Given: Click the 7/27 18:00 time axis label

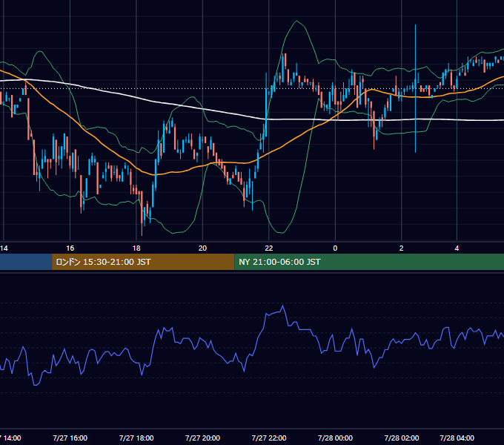Looking at the screenshot, I should click(x=136, y=438).
